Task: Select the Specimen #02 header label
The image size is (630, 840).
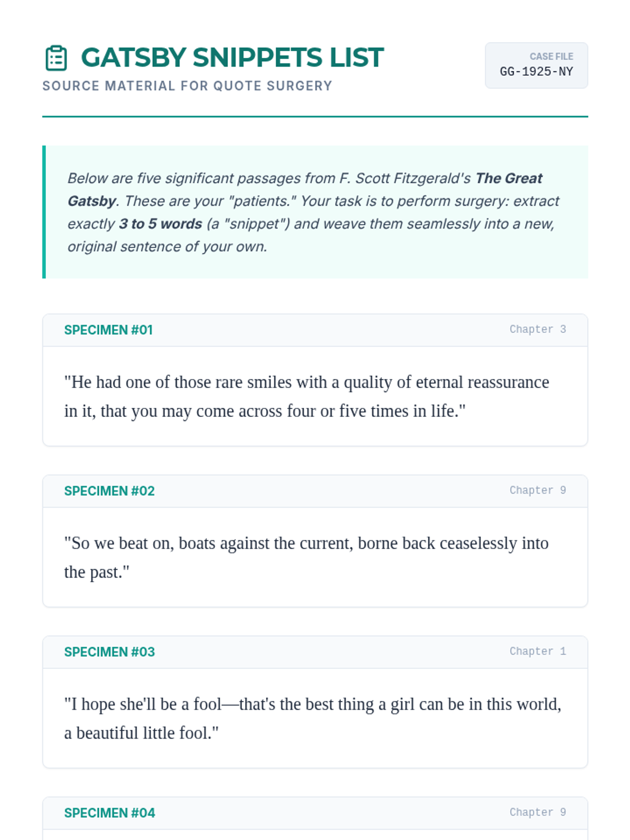Action: pyautogui.click(x=109, y=491)
